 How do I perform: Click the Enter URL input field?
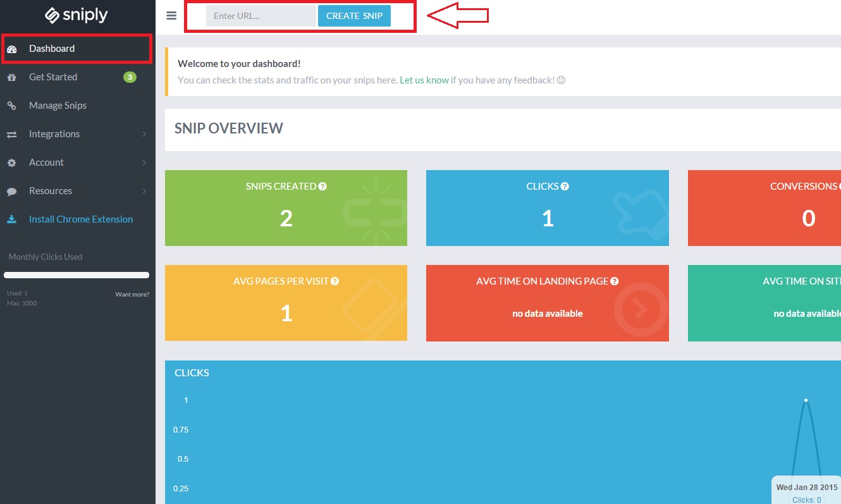(261, 16)
